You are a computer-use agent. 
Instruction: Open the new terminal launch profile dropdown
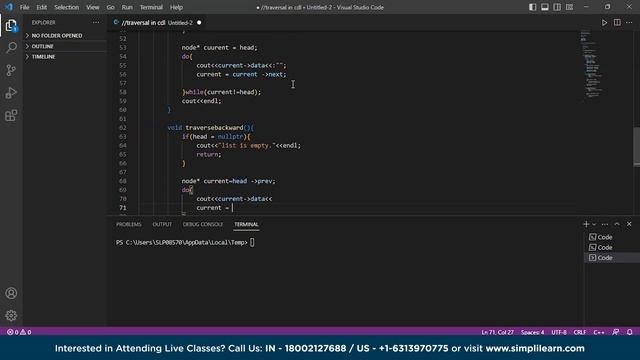(594, 224)
